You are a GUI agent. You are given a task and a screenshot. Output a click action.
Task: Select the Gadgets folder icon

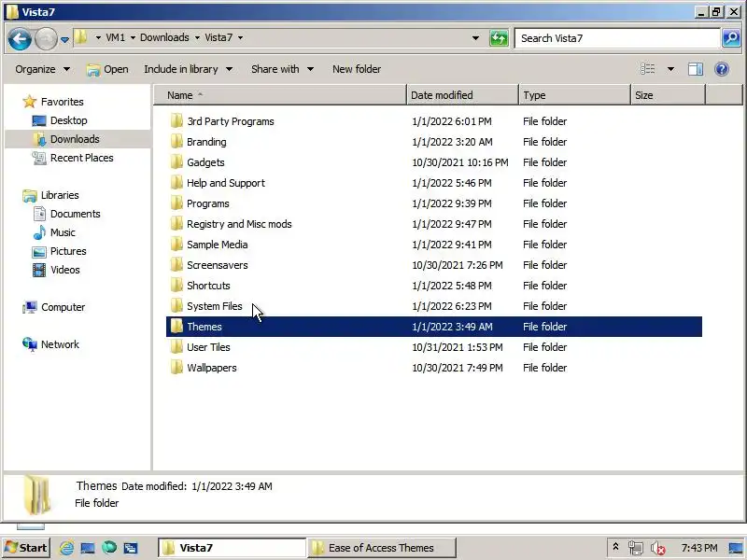(176, 161)
